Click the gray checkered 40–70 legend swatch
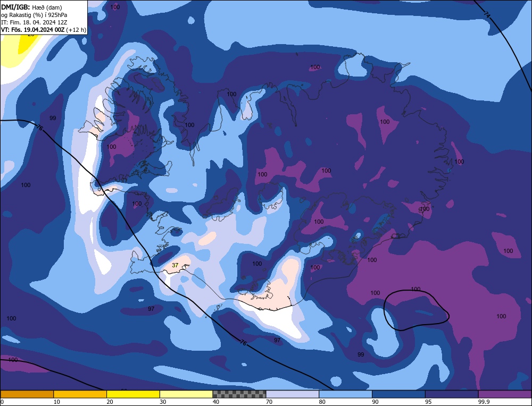The image size is (532, 406). point(239,394)
